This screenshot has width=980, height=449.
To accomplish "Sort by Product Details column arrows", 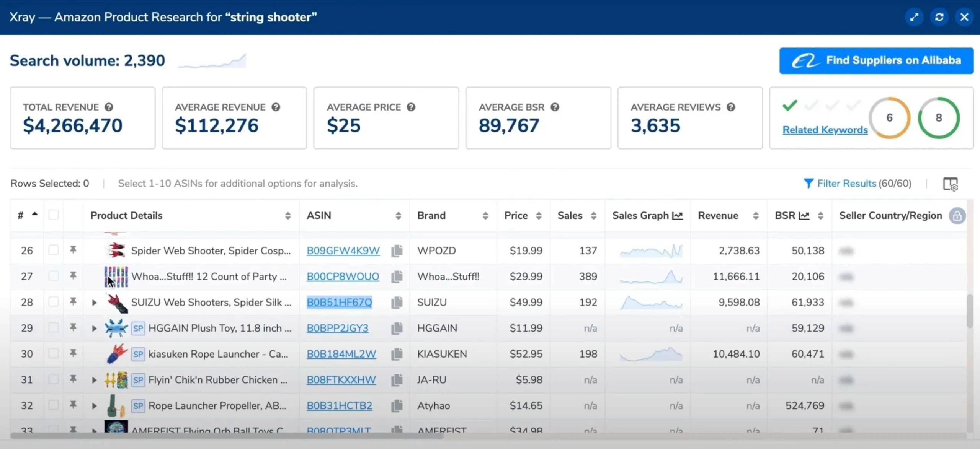I will tap(288, 216).
